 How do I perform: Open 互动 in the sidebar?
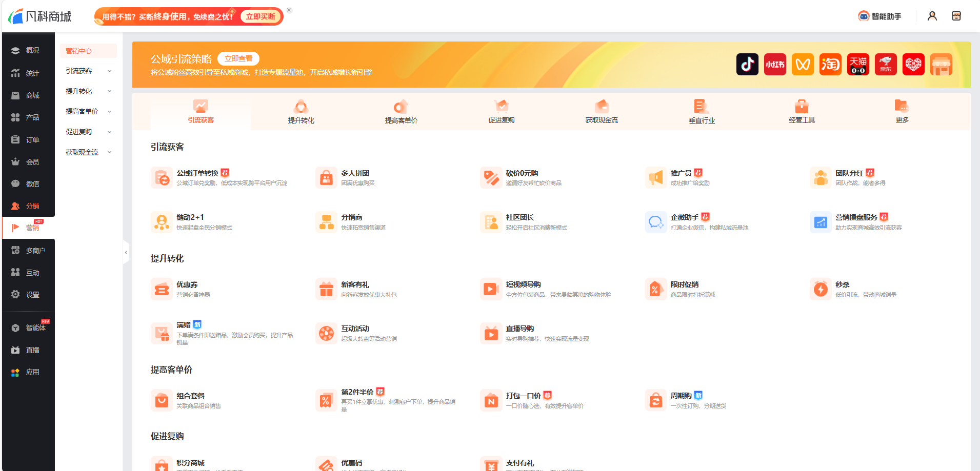(x=29, y=273)
